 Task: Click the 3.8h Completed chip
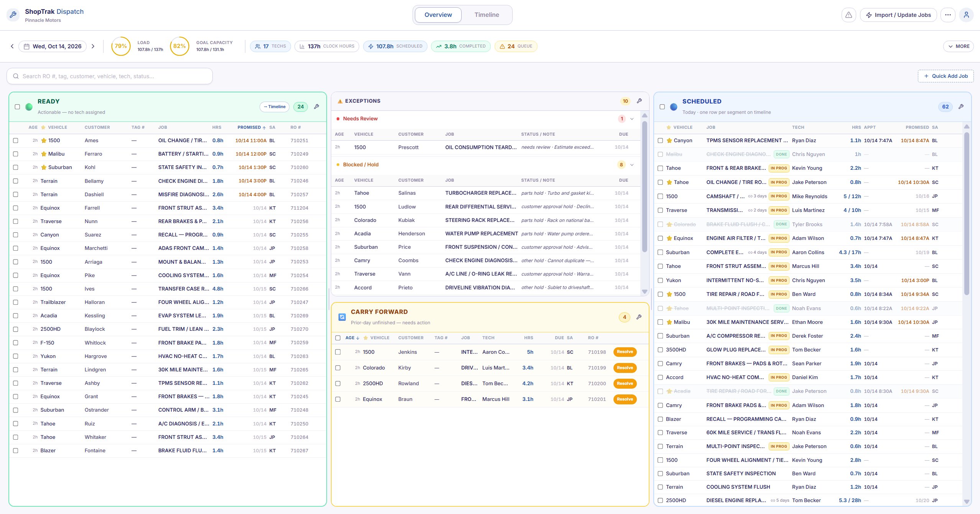coord(460,46)
